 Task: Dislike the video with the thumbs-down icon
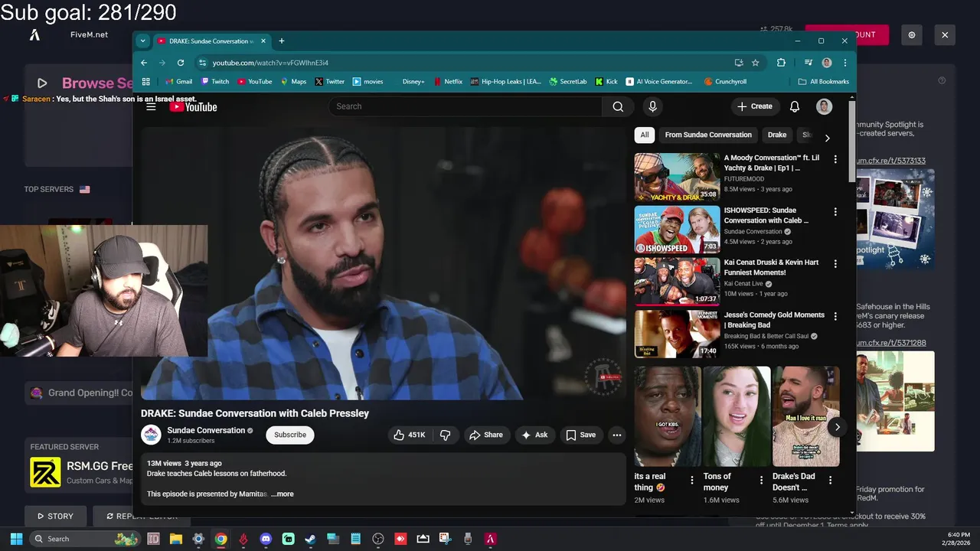coord(445,435)
